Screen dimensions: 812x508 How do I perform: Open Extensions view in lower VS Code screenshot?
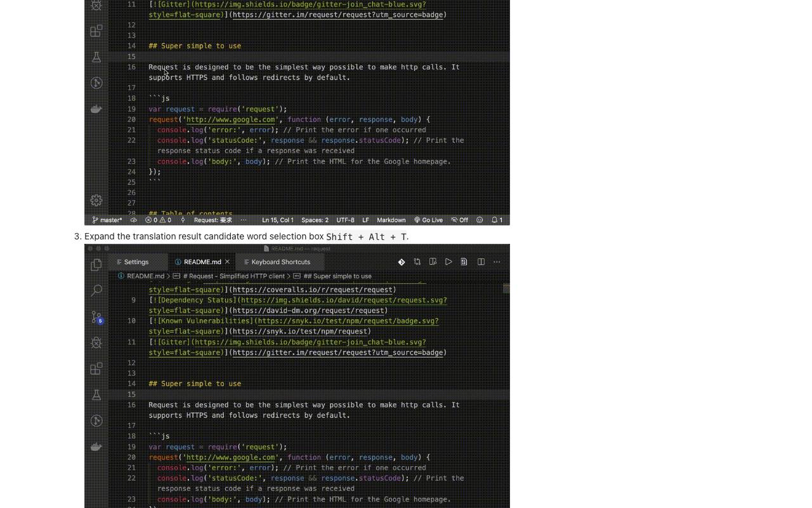click(x=96, y=369)
